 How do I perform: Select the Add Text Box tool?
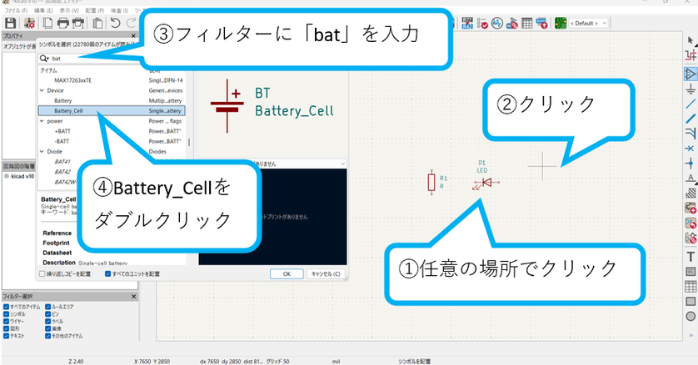pyautogui.click(x=690, y=272)
